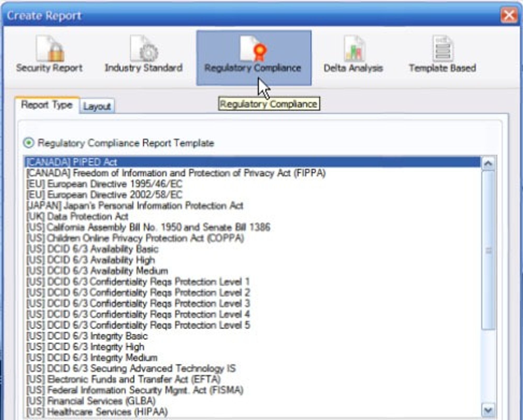This screenshot has height=420, width=523.
Task: Switch to the Layout tab
Action: pos(97,106)
